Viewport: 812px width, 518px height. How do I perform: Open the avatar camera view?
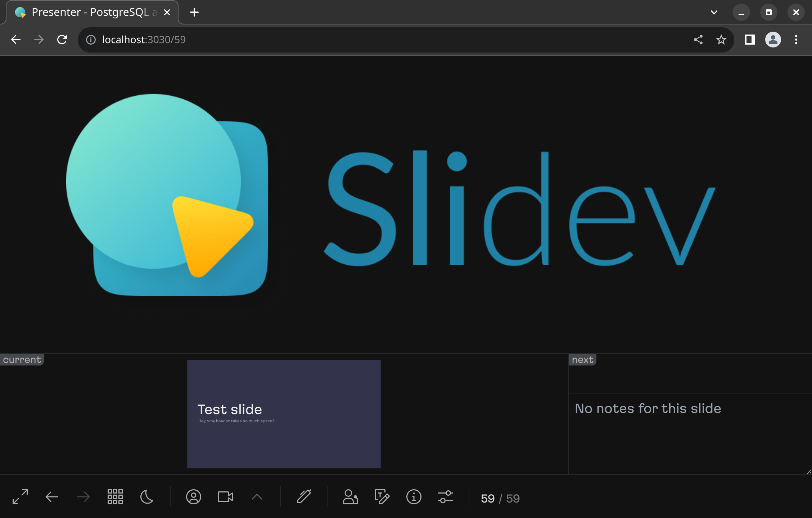click(194, 497)
